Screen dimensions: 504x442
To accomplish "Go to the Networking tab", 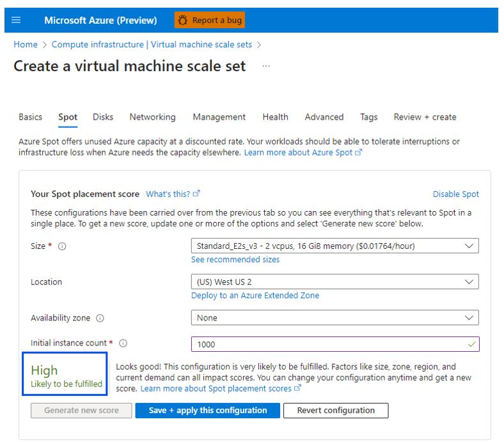I will tap(152, 117).
